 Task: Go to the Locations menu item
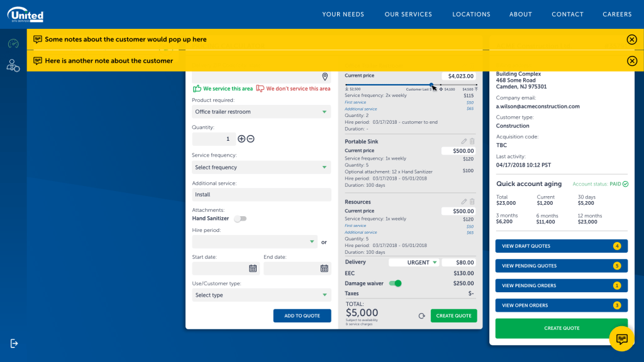pos(471,14)
